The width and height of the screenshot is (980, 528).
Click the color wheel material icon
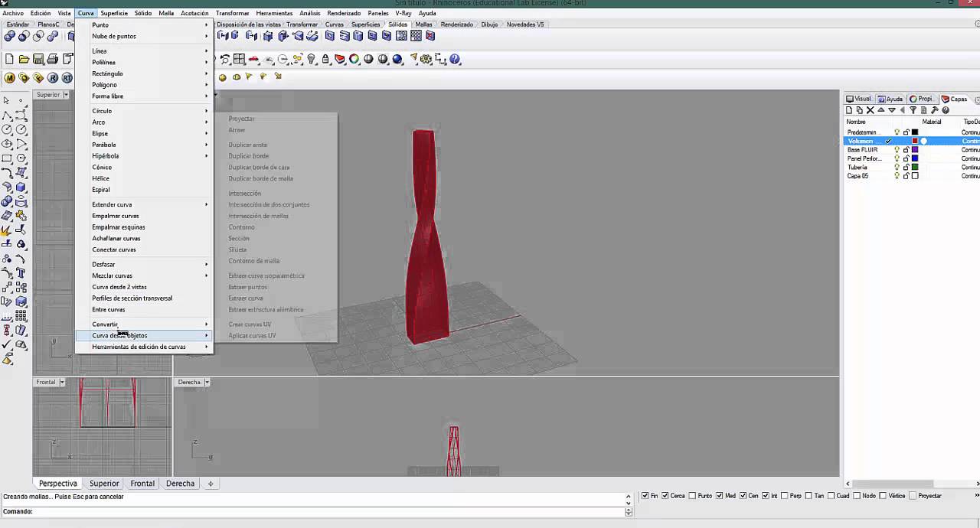pyautogui.click(x=354, y=59)
